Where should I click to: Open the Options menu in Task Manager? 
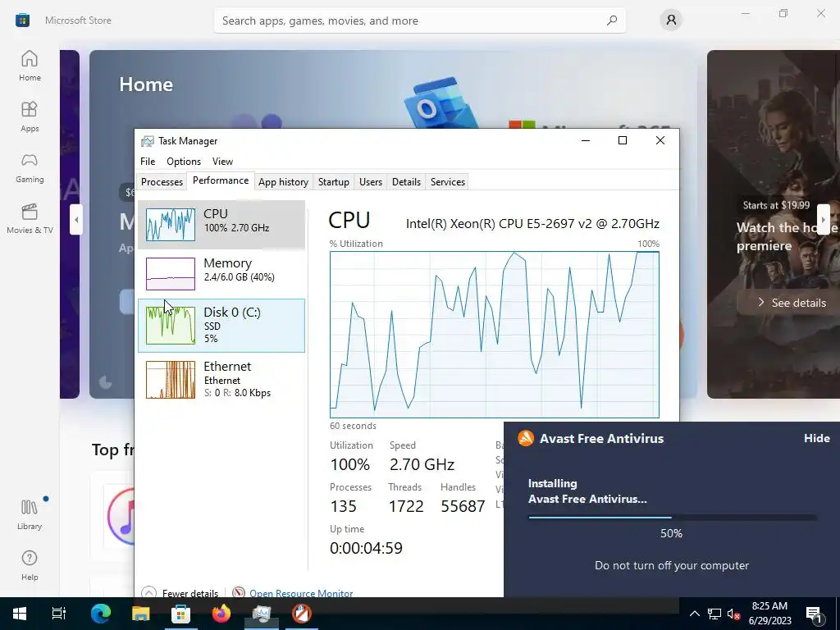coord(183,162)
